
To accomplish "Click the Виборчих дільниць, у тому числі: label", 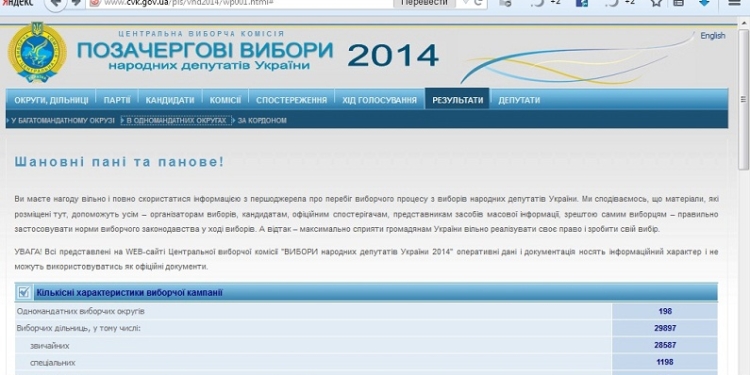I will pyautogui.click(x=78, y=328).
